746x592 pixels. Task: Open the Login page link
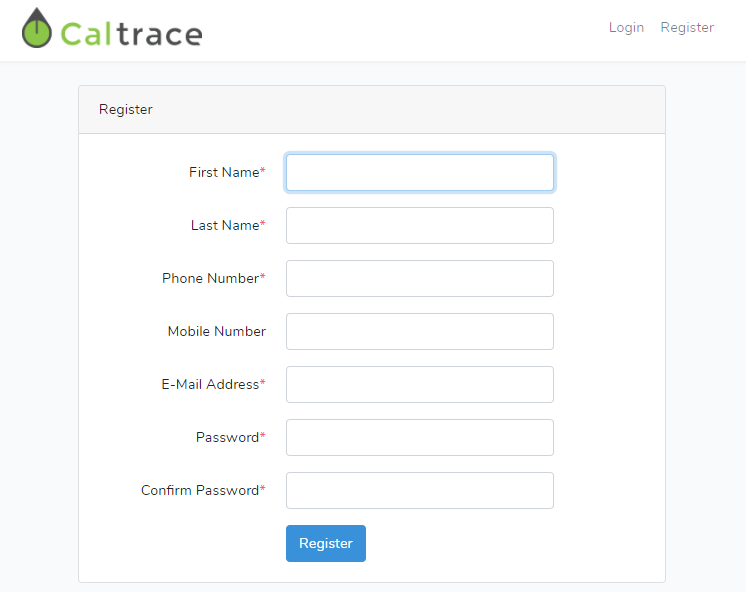(x=626, y=28)
